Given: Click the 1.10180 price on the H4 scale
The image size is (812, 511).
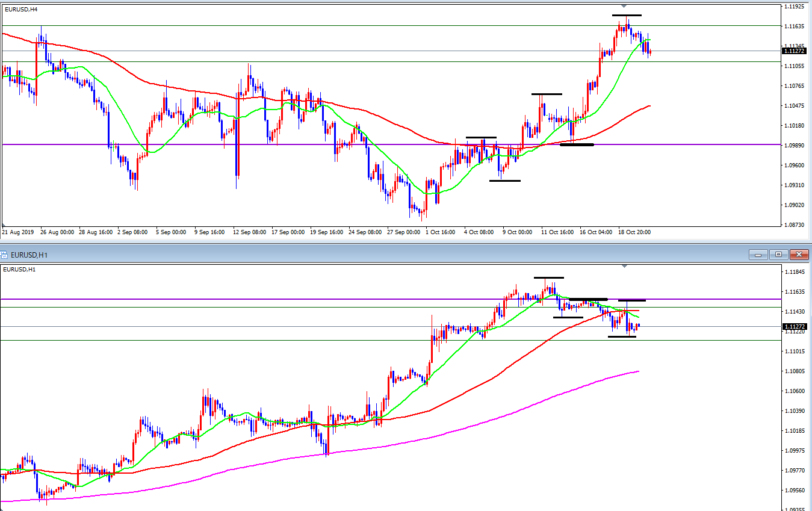Looking at the screenshot, I should (x=795, y=126).
